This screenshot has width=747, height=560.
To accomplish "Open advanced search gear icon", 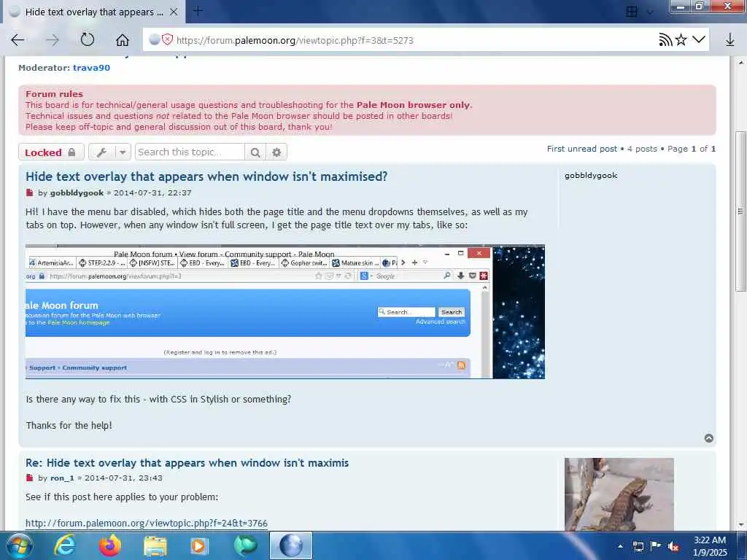I will click(276, 152).
